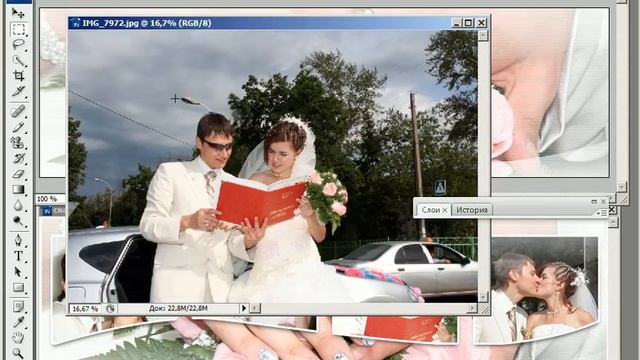640x360 pixels.
Task: Switch to the История tab
Action: coord(472,210)
